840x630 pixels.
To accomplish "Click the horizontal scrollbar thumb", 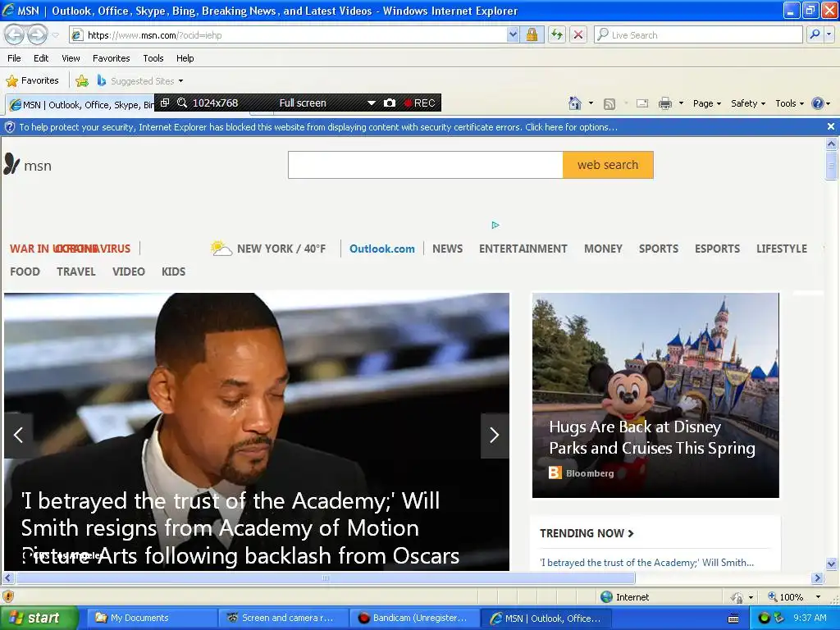I will click(x=325, y=578).
